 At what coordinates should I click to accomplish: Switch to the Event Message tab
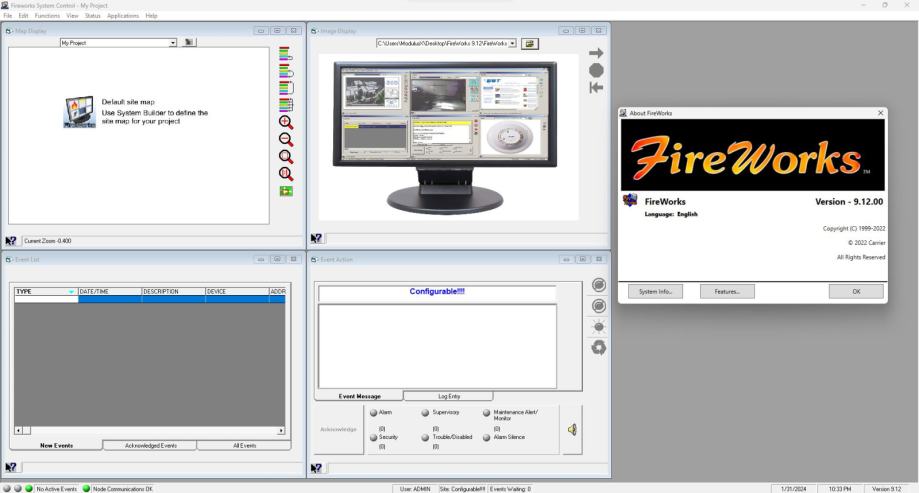pos(359,396)
